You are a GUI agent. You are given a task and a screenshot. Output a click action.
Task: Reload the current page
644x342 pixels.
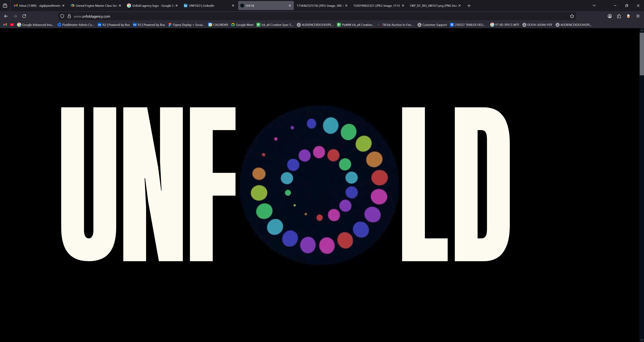pos(24,16)
